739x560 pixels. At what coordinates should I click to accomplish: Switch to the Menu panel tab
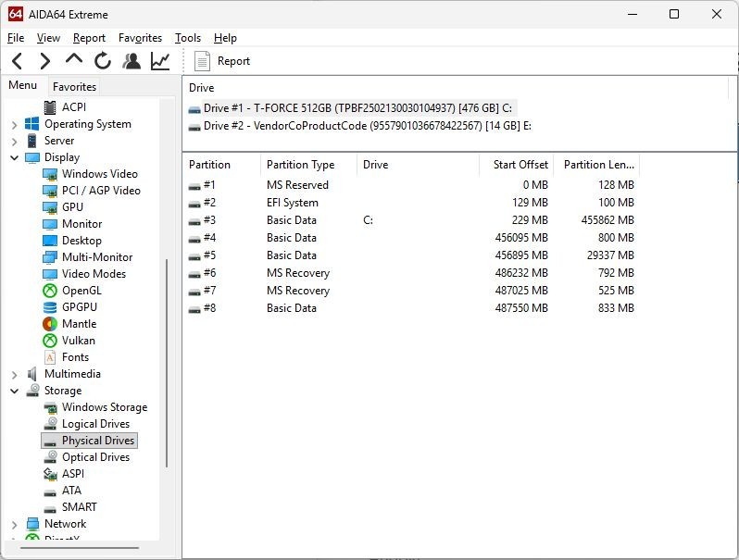[x=22, y=85]
